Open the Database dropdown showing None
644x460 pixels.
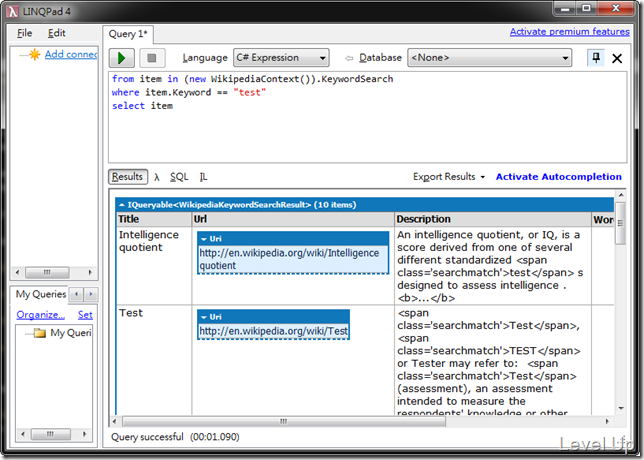click(490, 58)
